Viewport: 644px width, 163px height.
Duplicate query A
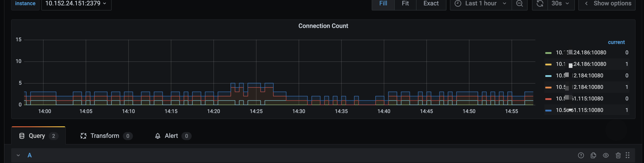(x=593, y=155)
